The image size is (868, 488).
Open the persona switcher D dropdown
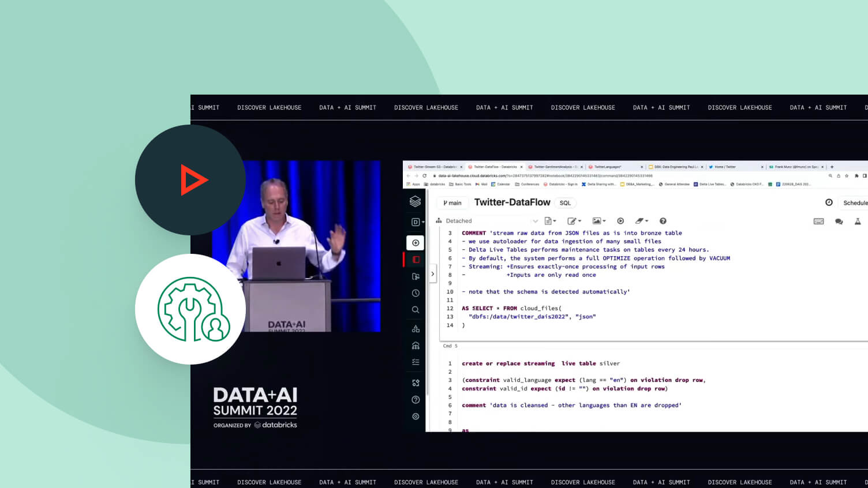coord(417,222)
